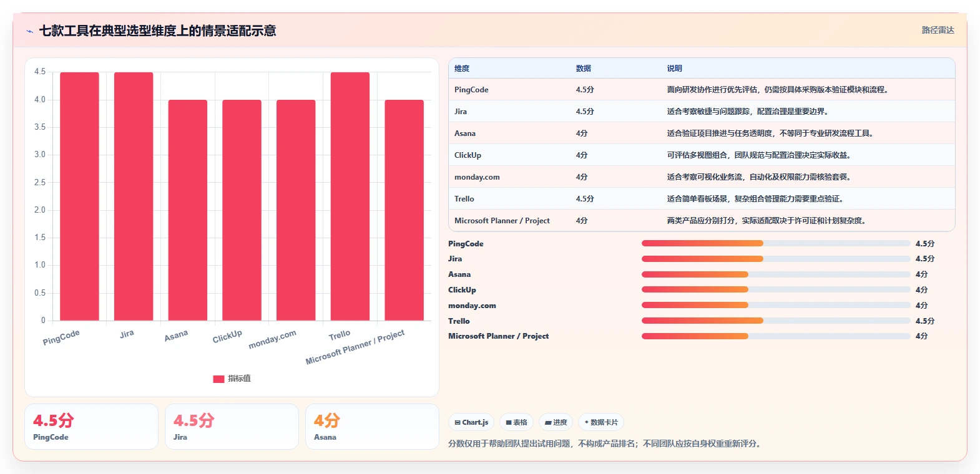Click the 数据 column header
980x474 pixels.
(x=584, y=69)
